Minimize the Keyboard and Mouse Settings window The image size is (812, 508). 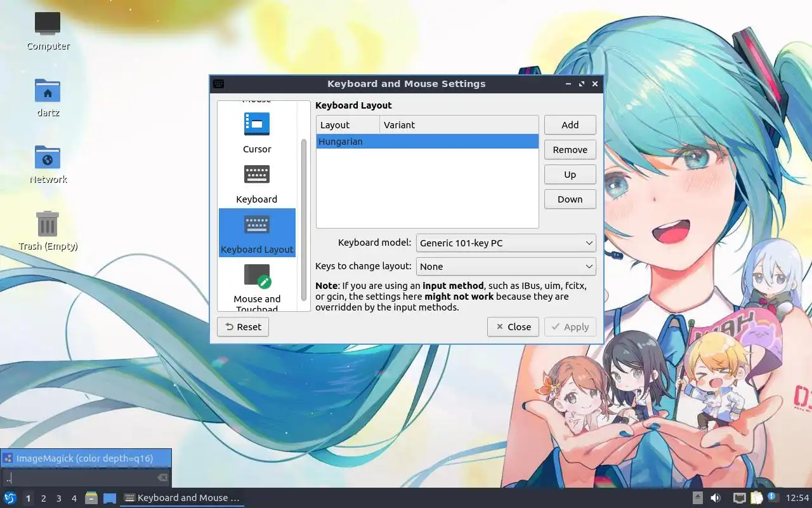click(568, 84)
